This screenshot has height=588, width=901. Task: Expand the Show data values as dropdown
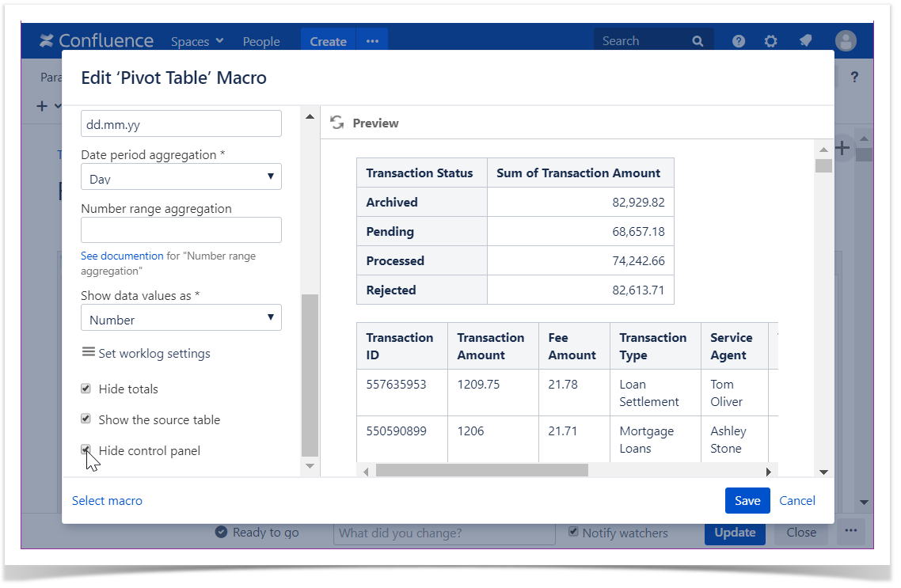coord(181,318)
